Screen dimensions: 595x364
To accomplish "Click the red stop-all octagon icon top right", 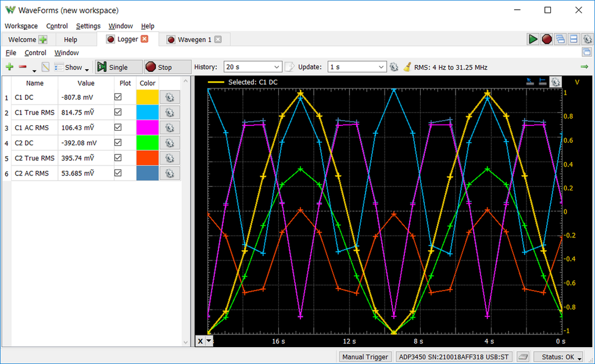I will click(x=547, y=39).
